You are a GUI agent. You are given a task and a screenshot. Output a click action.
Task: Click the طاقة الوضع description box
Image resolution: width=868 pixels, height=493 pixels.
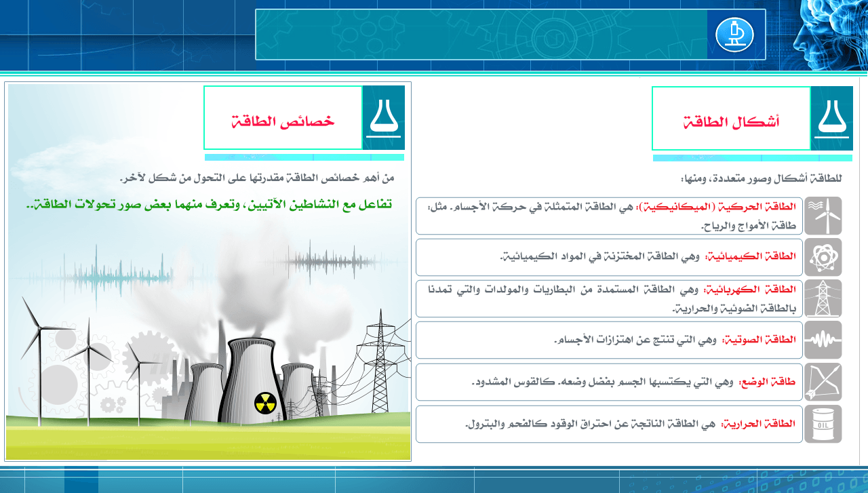[x=608, y=382]
